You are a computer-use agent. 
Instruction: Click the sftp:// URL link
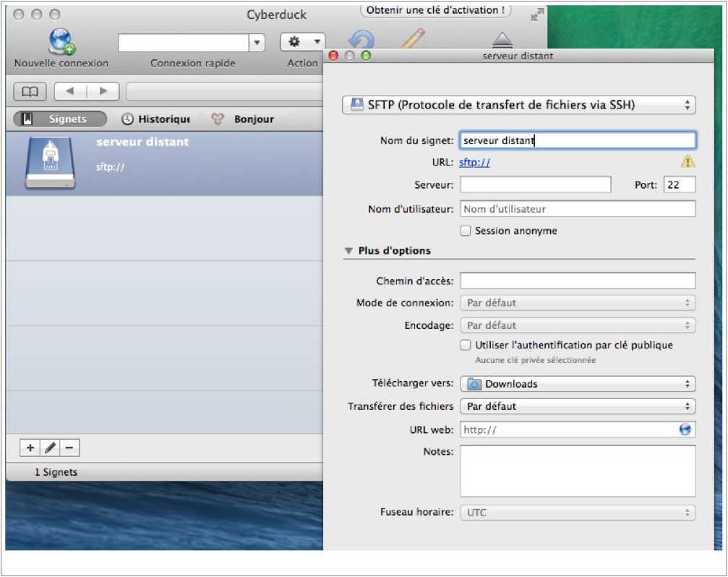point(474,163)
